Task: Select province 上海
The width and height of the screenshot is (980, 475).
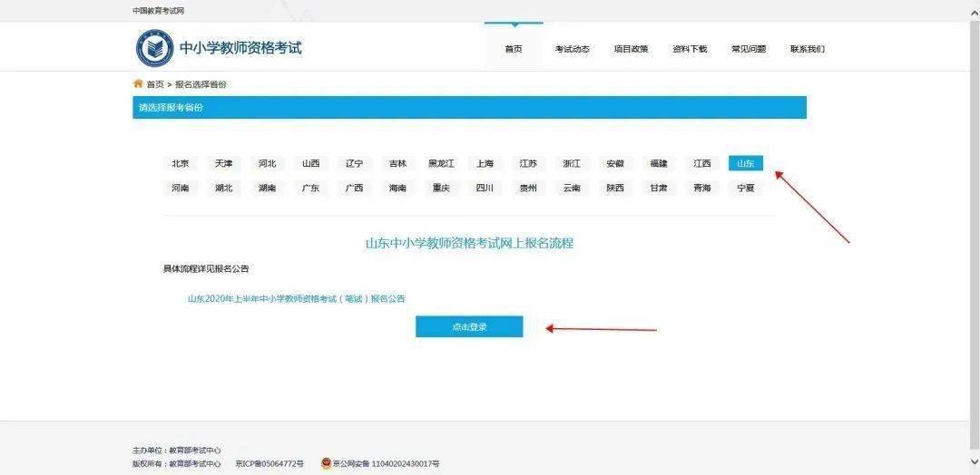Action: [485, 163]
